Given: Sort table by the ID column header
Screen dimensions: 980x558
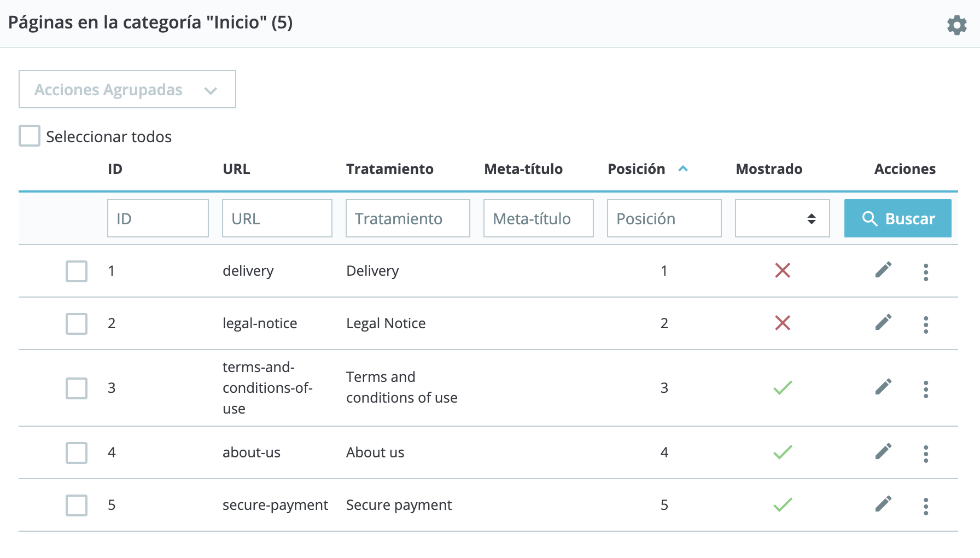Looking at the screenshot, I should [115, 169].
